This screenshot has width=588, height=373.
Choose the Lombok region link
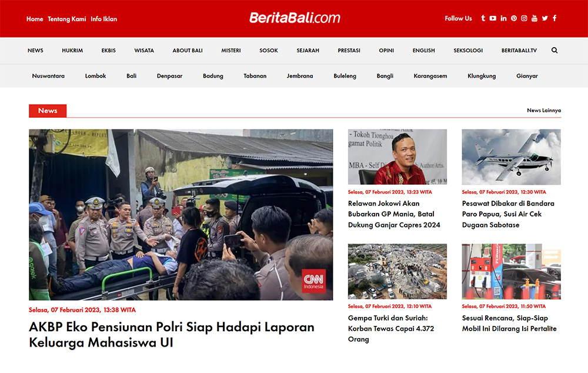click(96, 76)
